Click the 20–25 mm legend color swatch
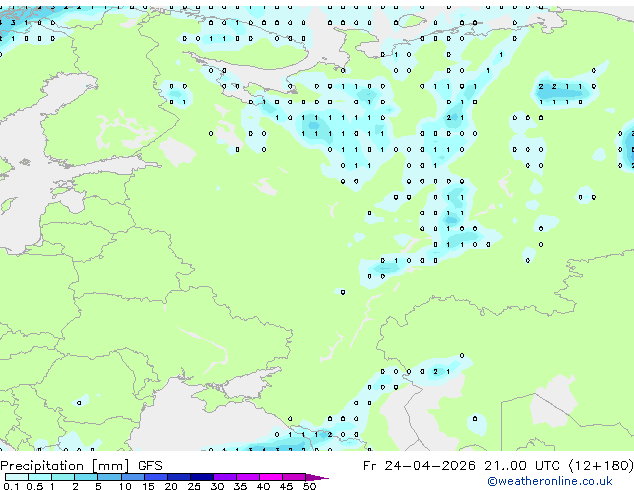The height and width of the screenshot is (490, 634). coord(179,477)
